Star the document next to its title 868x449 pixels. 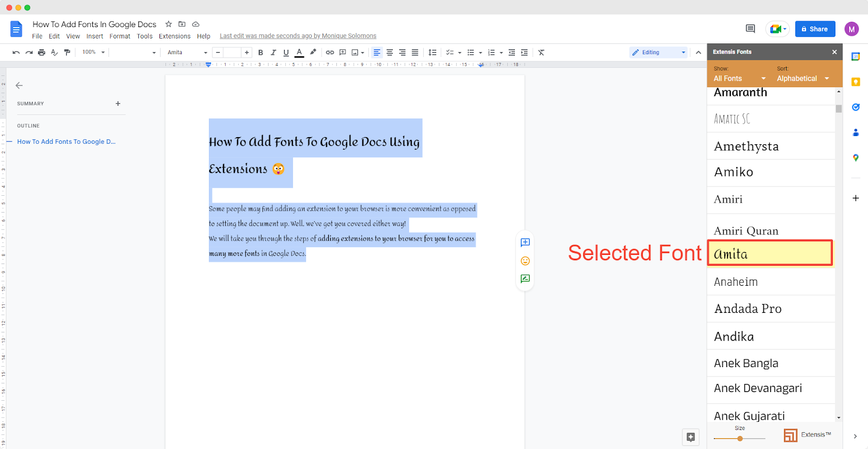[x=169, y=24]
